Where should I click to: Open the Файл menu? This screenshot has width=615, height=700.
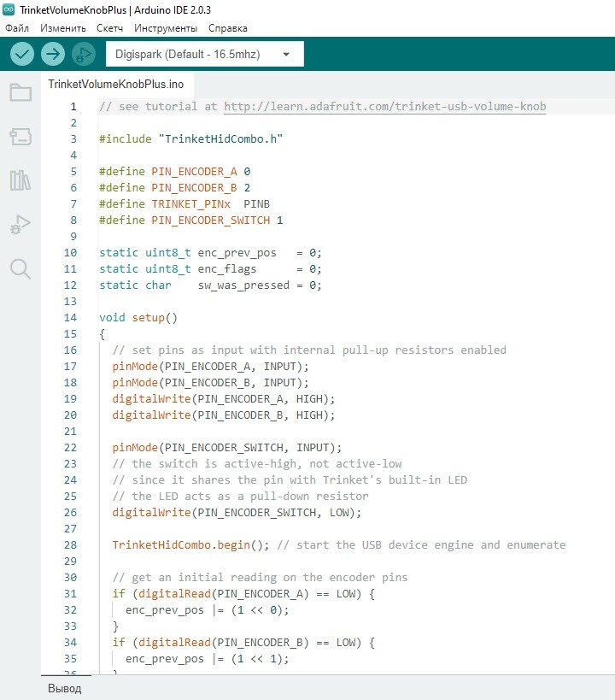(x=17, y=28)
